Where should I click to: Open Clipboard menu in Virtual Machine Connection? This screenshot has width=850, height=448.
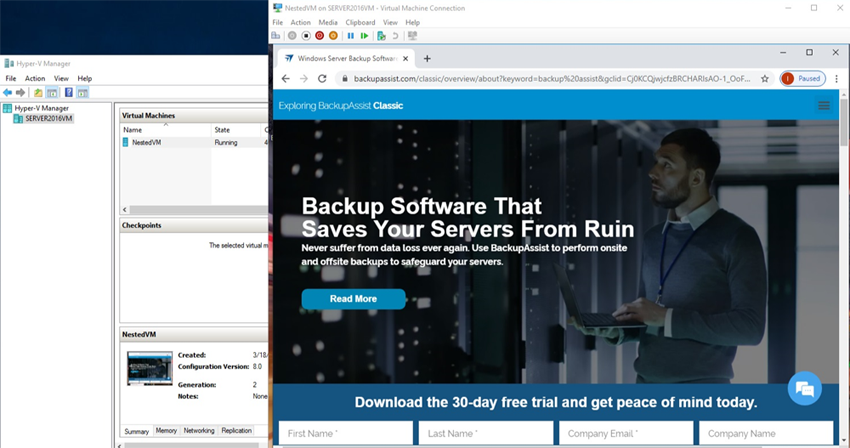[x=360, y=22]
